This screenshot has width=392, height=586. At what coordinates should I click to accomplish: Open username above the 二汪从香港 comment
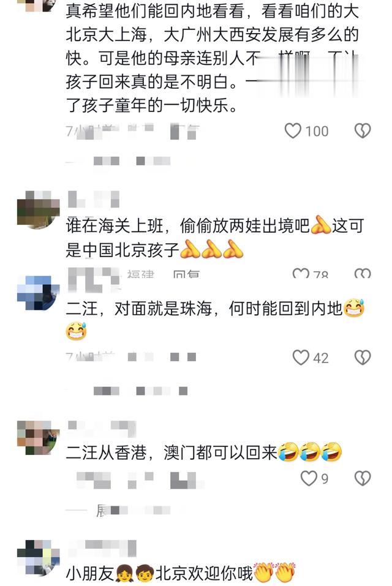pos(102,428)
